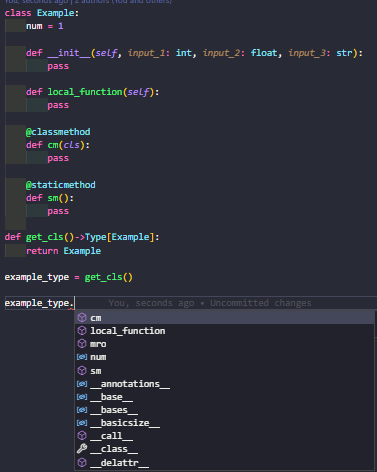Click the Type[Example] return annotation

(119, 237)
